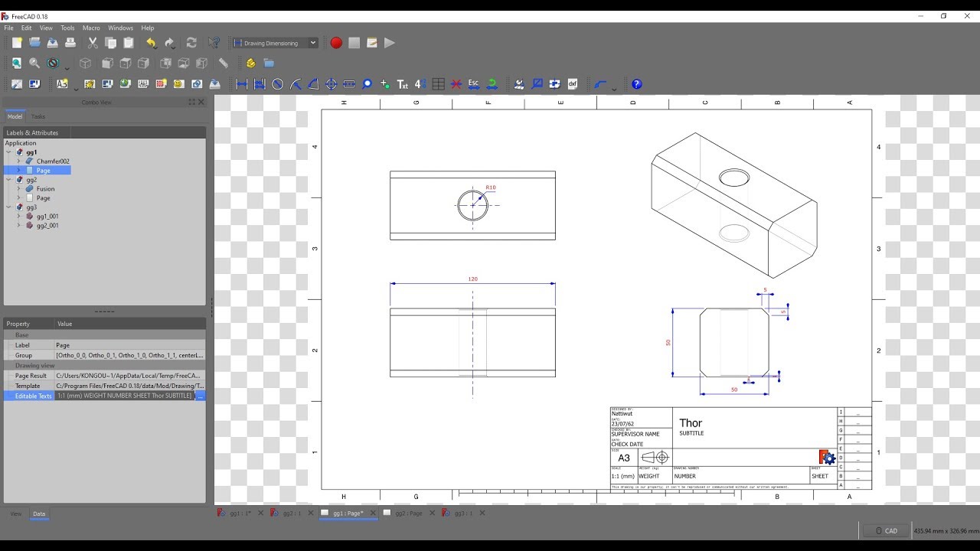980x551 pixels.
Task: Click the Create Group folder icon
Action: [x=269, y=64]
